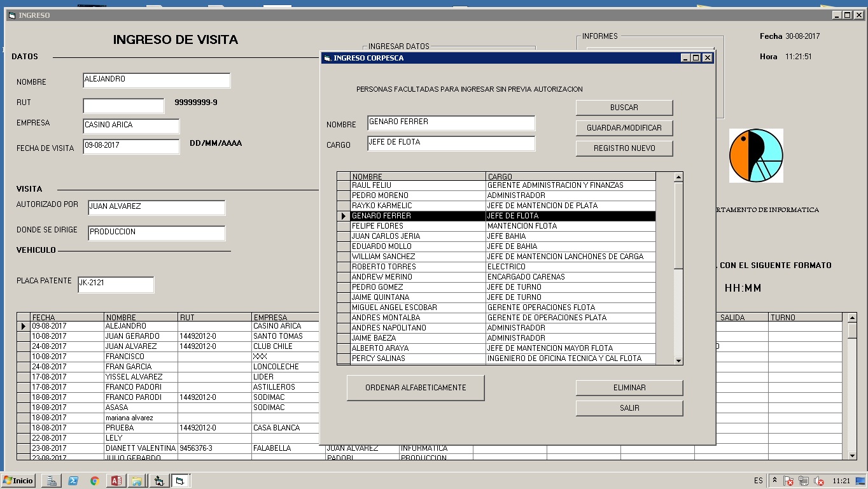Image resolution: width=868 pixels, height=489 pixels.
Task: Click the muted volume tray icon
Action: pyautogui.click(x=819, y=481)
